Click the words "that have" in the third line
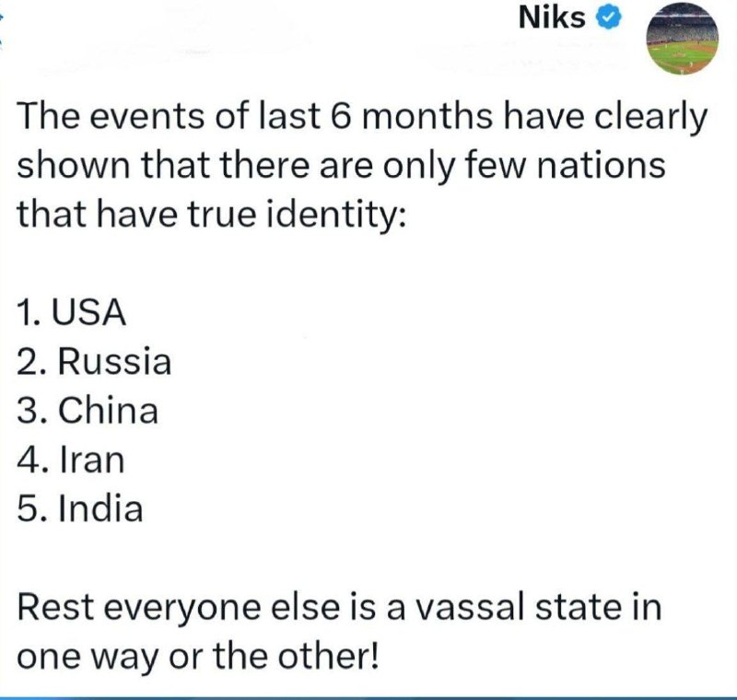Screen dimensions: 737x700 [85, 215]
